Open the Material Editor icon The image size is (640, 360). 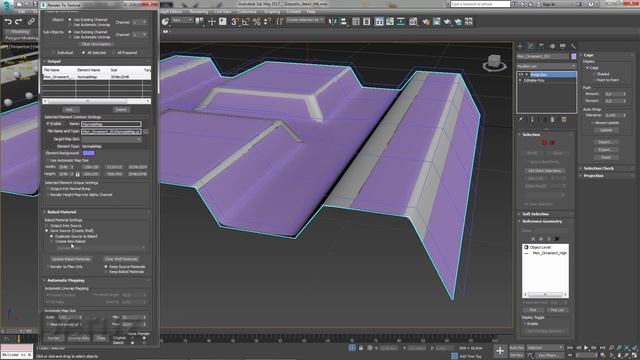(413, 22)
